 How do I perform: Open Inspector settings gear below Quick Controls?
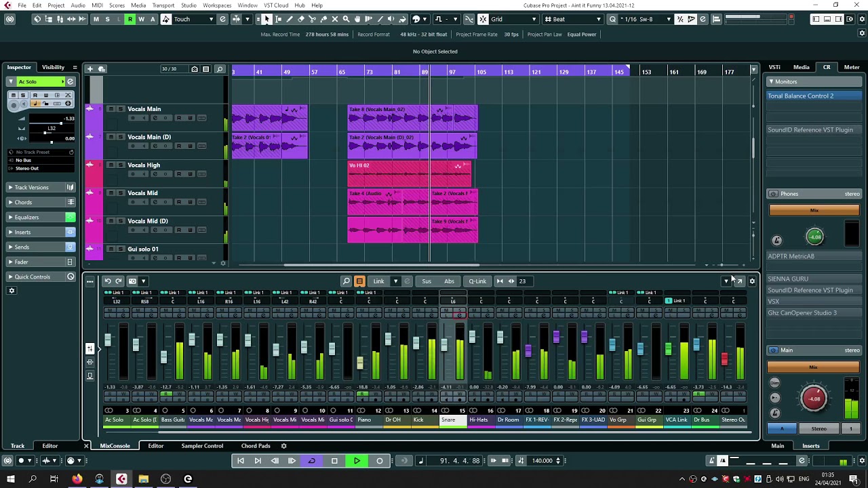[x=12, y=291]
